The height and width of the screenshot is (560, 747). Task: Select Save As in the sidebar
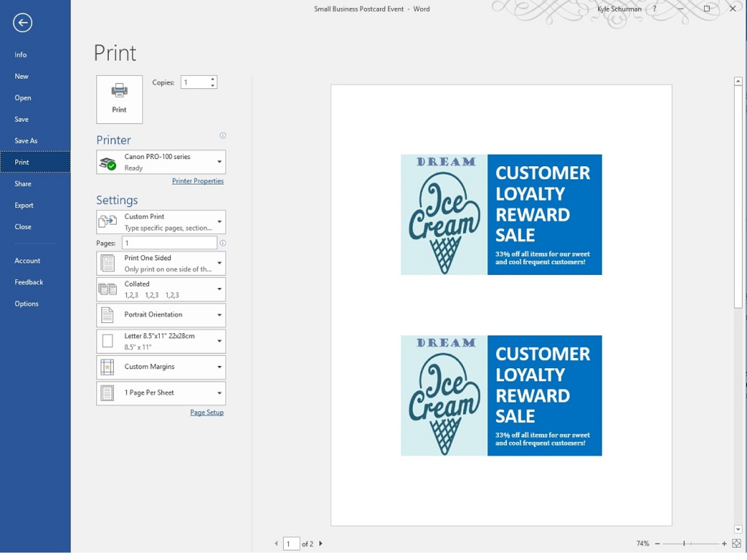[x=26, y=141]
